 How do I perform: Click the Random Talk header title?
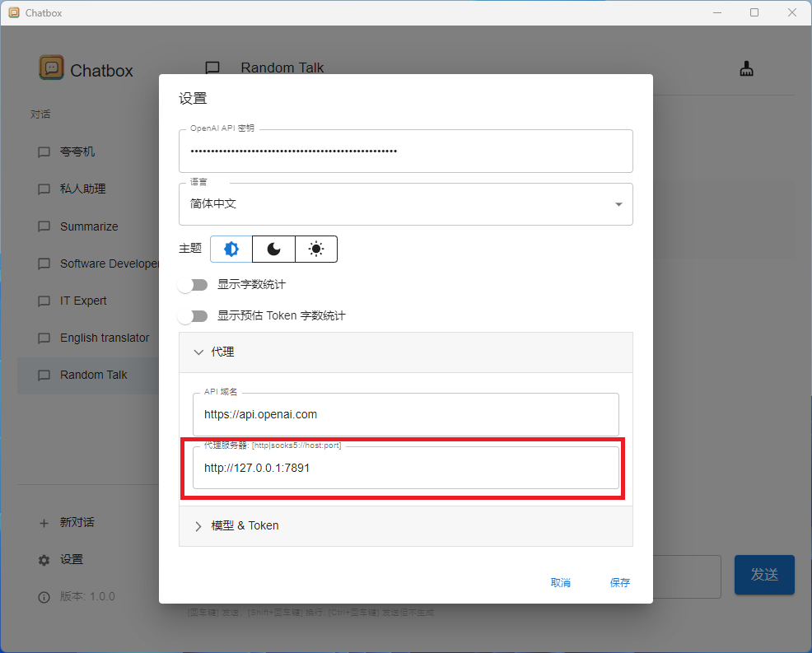pyautogui.click(x=282, y=68)
